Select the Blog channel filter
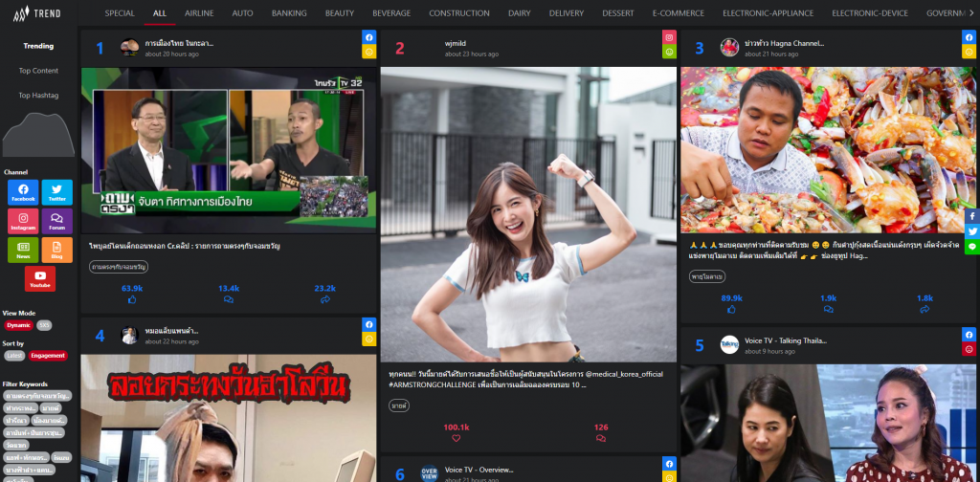The width and height of the screenshot is (980, 482). (56, 250)
